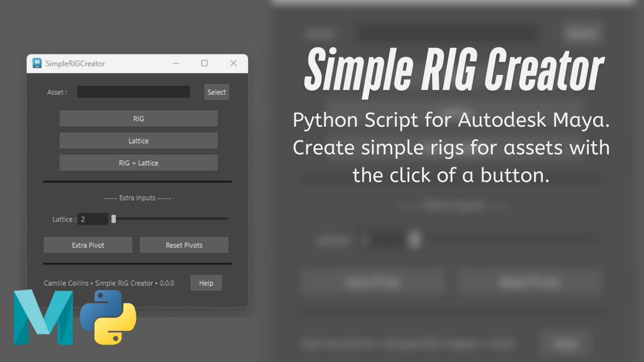Click the Maya icon in the SimpleRIGCreator title bar
The height and width of the screenshot is (362, 644).
click(x=37, y=63)
